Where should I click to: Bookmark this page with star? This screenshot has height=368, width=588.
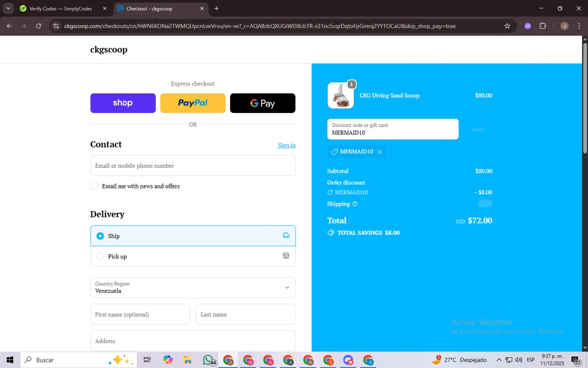click(507, 26)
